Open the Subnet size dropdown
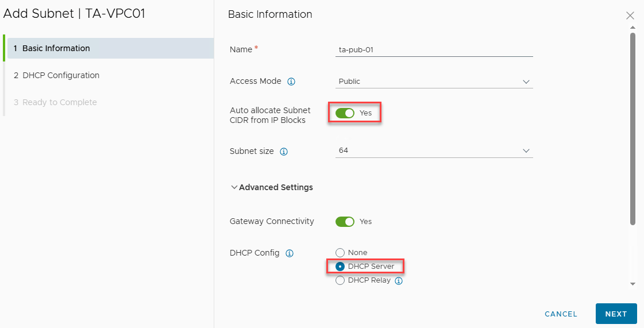The width and height of the screenshot is (644, 328). [434, 151]
